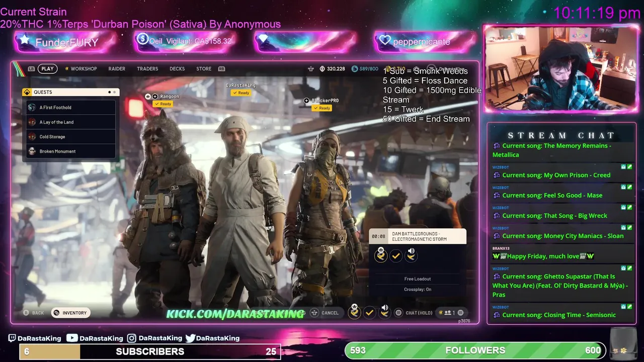
Task: Click the Cold Storage quest giver icon
Action: point(32,137)
